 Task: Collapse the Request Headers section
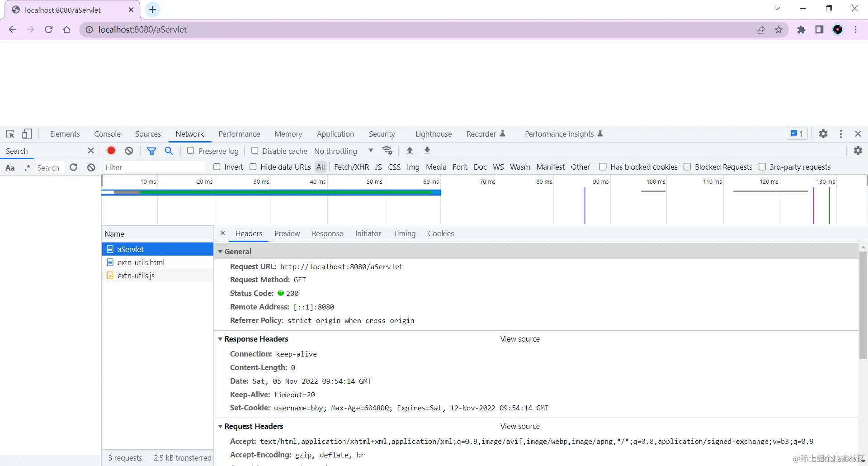(x=221, y=426)
